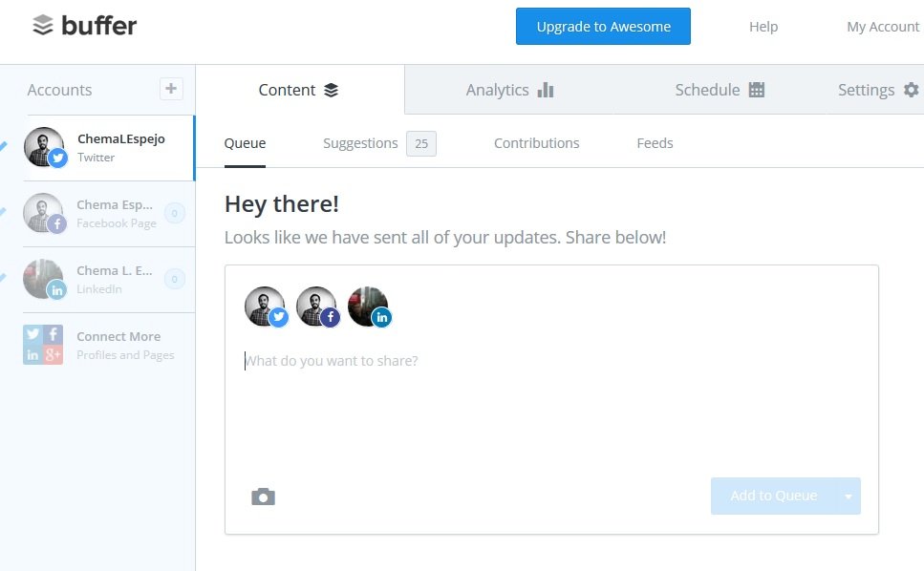Viewport: 924px width, 571px height.
Task: Click the What do you want to share field
Action: coord(551,361)
